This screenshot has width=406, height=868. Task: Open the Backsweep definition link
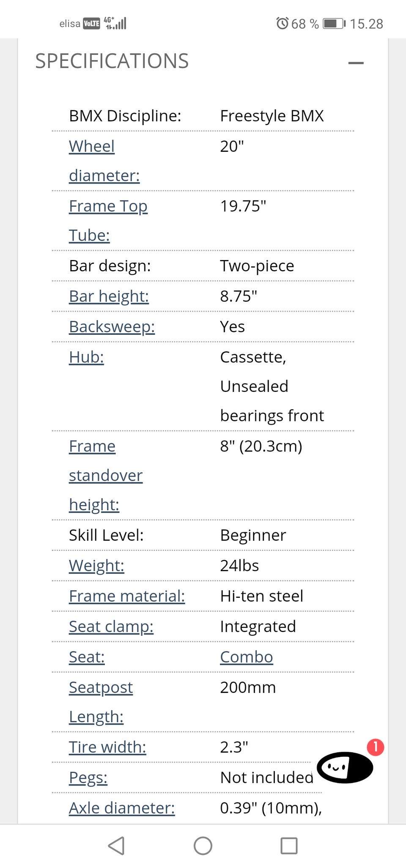click(112, 327)
